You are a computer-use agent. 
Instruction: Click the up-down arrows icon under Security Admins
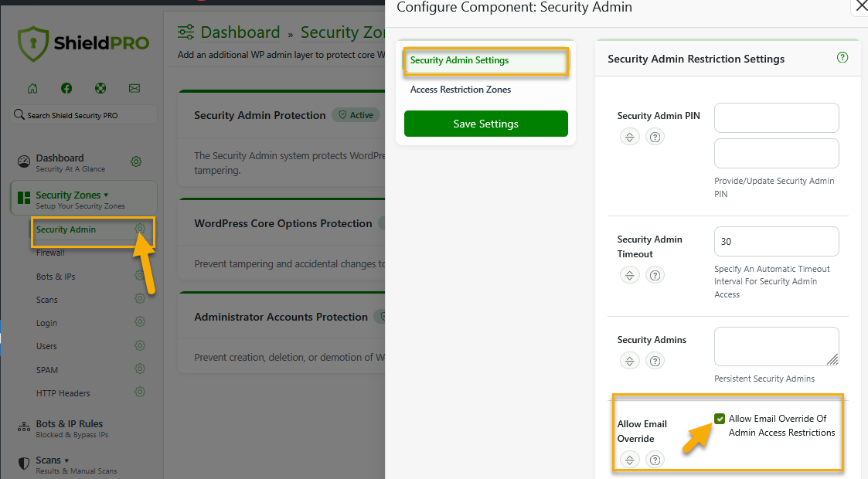pos(630,361)
